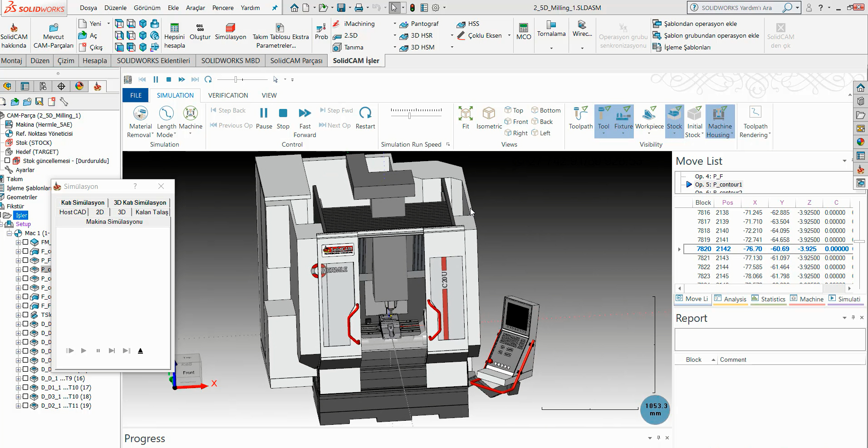Switch to Isometric view
The image size is (868, 448).
point(489,118)
